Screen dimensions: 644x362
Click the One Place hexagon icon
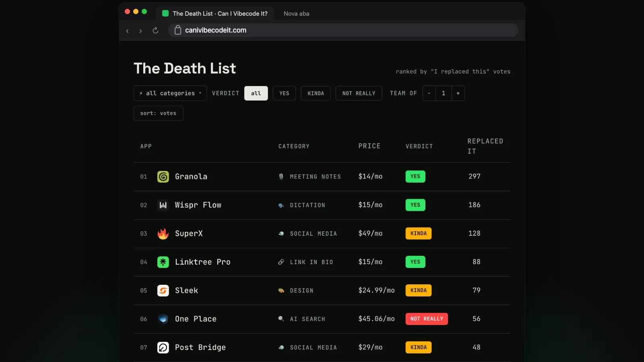[x=163, y=319]
